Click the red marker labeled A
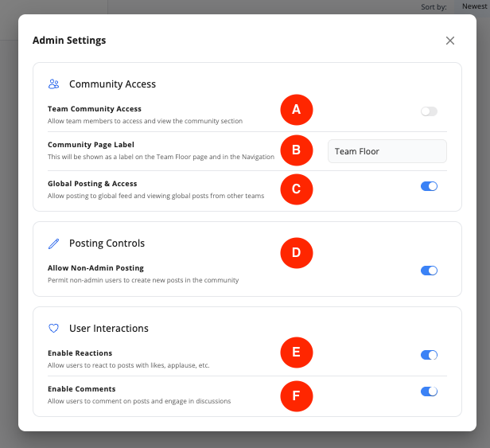Image resolution: width=490 pixels, height=448 pixels. [x=296, y=110]
